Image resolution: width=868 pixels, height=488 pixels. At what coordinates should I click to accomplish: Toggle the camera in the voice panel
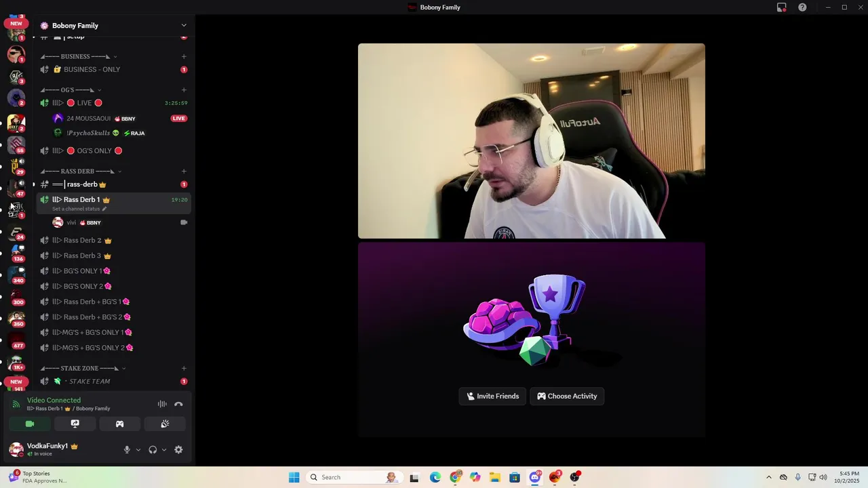[x=30, y=424]
